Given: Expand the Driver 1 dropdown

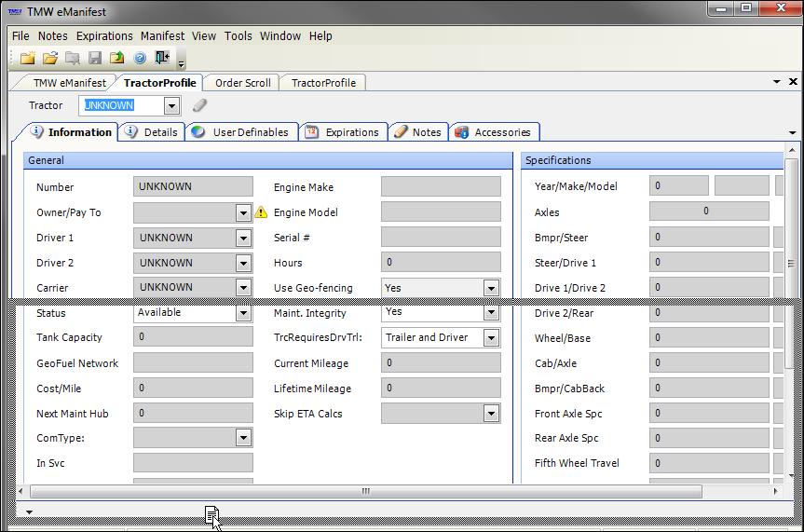Looking at the screenshot, I should [244, 238].
